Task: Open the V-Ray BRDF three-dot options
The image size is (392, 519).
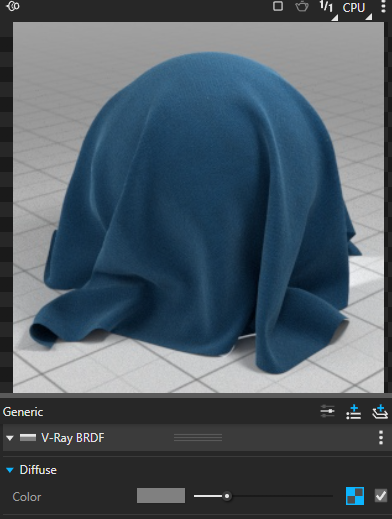Action: 381,437
